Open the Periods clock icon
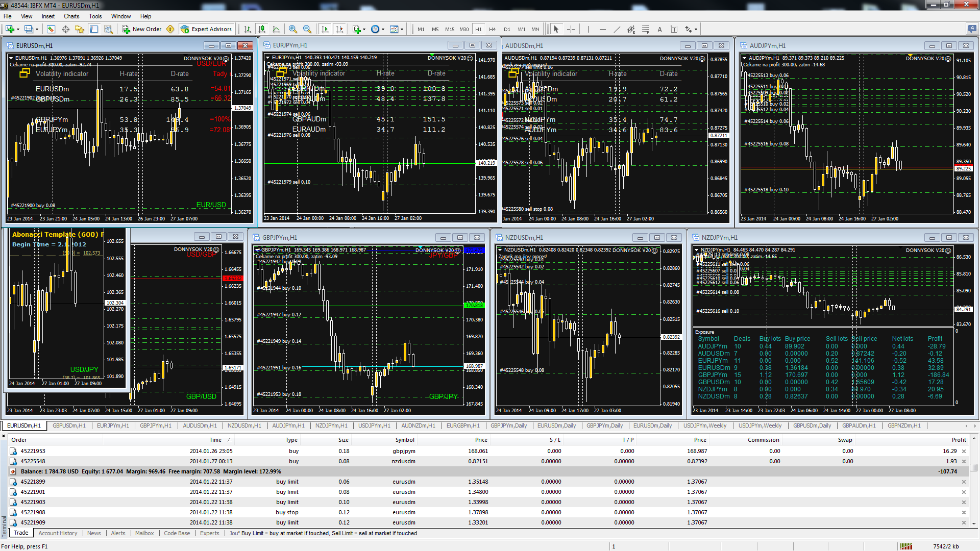 coord(375,29)
